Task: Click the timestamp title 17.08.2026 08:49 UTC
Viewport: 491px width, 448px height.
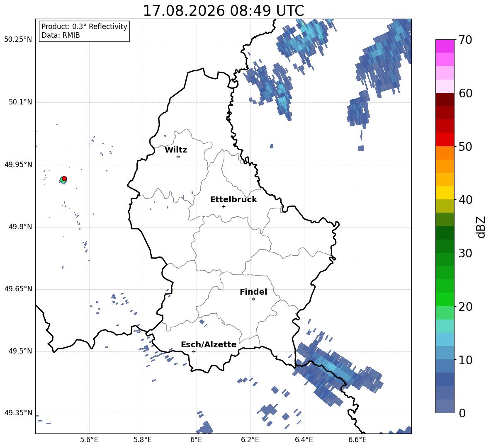Action: (x=224, y=11)
